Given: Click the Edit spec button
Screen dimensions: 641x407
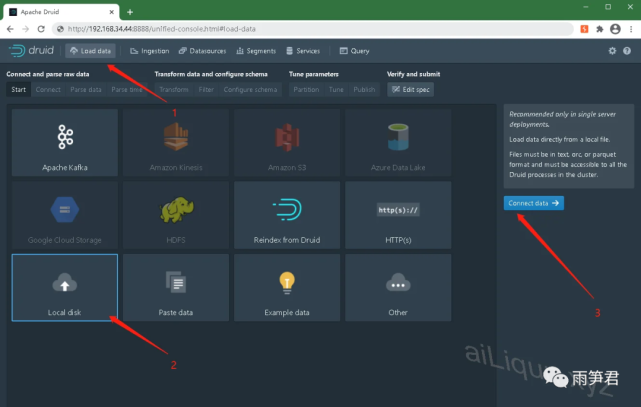Looking at the screenshot, I should [x=410, y=89].
